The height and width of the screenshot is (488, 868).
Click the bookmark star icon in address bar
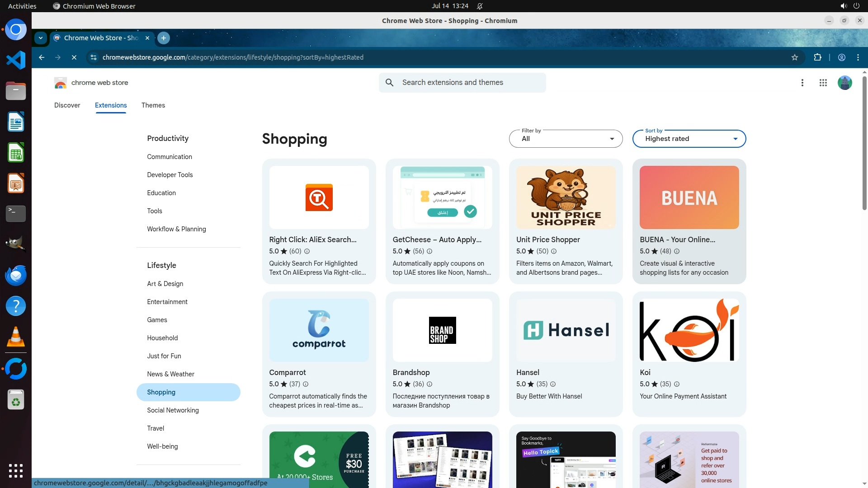click(794, 57)
